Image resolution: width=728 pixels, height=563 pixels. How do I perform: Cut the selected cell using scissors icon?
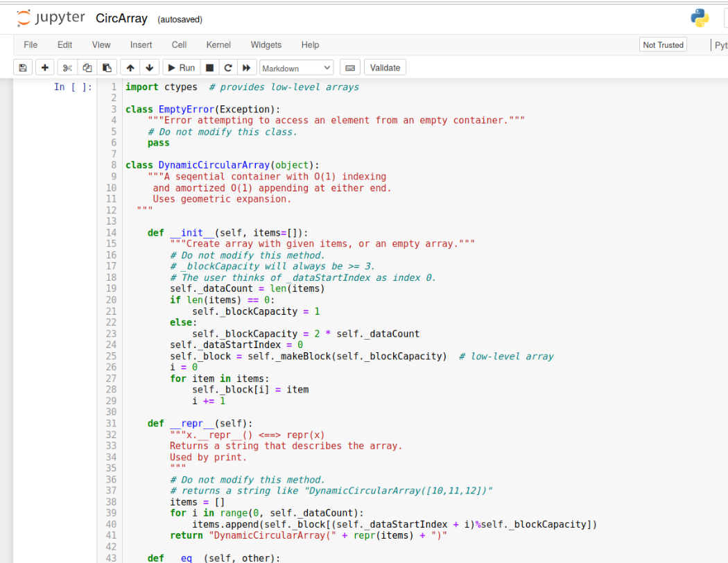pos(66,67)
